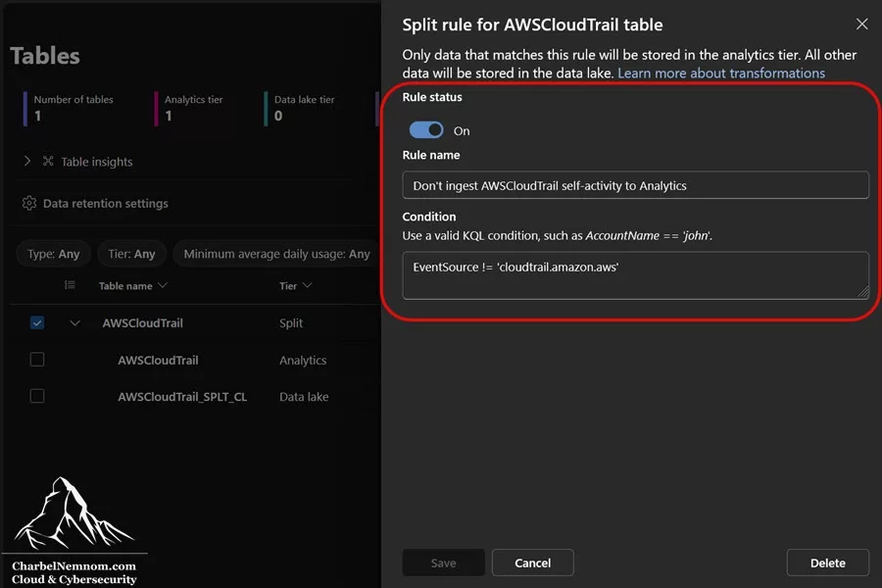
Task: Open Data retention settings gear icon
Action: click(29, 203)
